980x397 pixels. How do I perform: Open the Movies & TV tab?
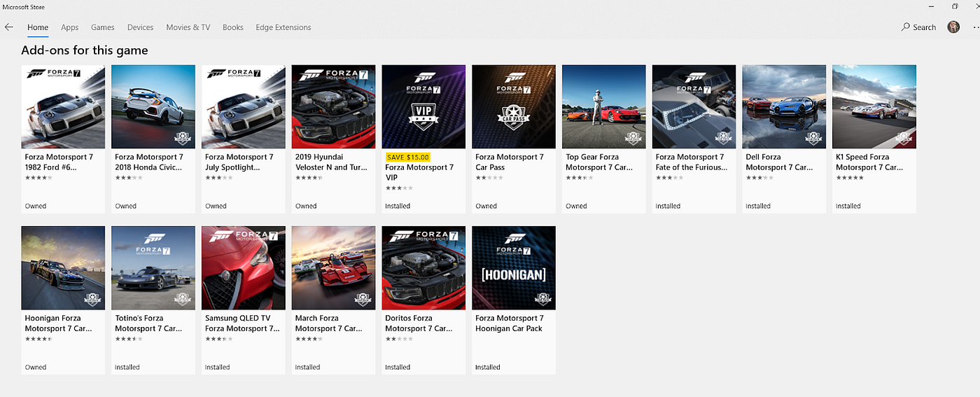click(188, 27)
